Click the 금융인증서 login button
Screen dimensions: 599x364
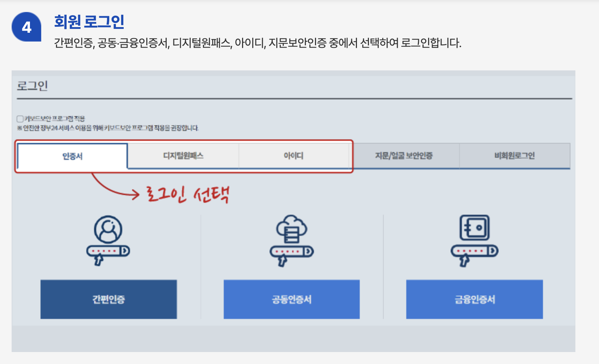(474, 300)
